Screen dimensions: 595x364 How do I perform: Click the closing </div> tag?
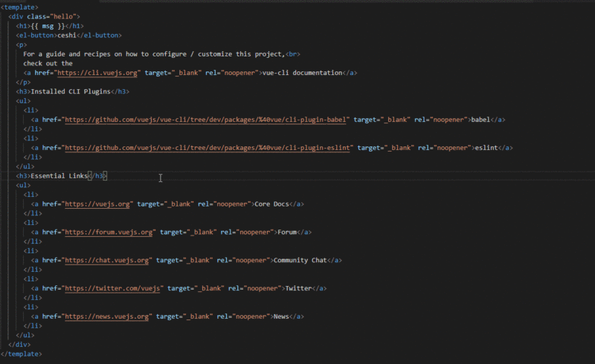(x=19, y=344)
